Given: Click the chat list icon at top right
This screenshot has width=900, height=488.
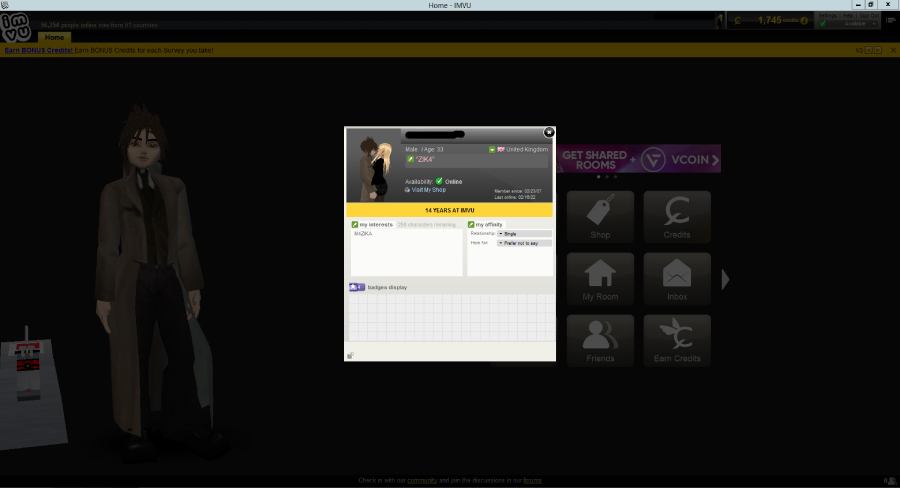Looking at the screenshot, I should tap(891, 20).
